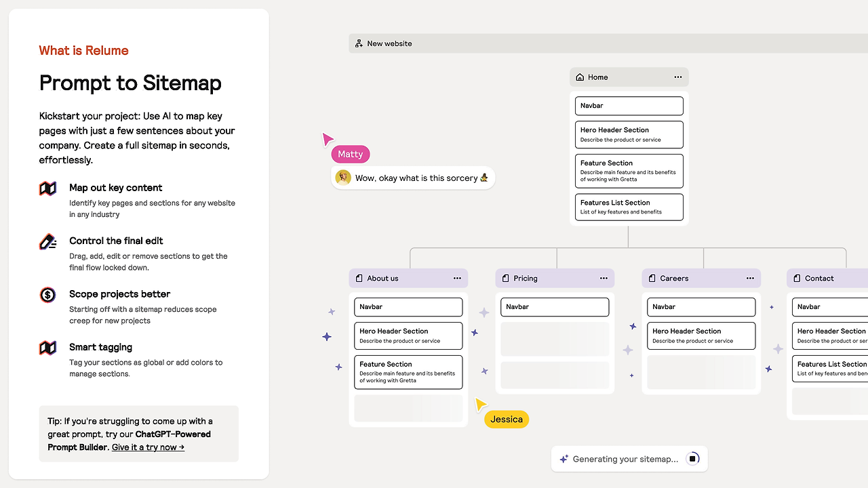Click the 'ChatGPT-Powered Prompt Builder' tip text
868x488 pixels.
[x=130, y=441]
